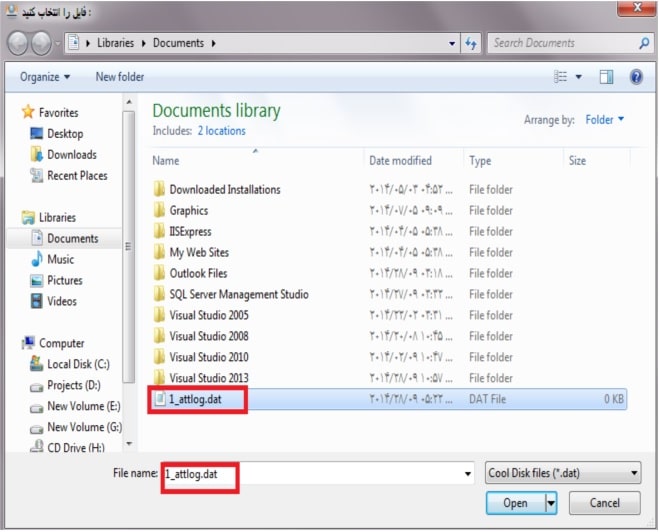The image size is (659, 532).
Task: Click the search magnifier icon
Action: click(643, 43)
